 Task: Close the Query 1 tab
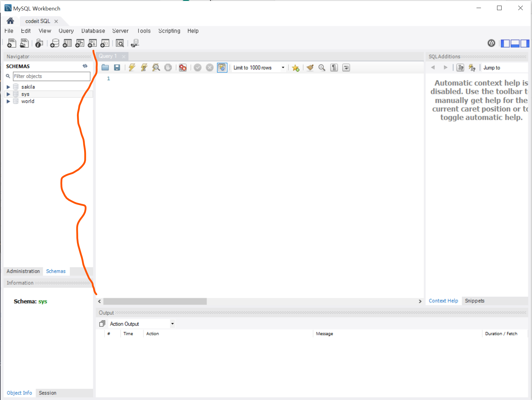tap(124, 56)
